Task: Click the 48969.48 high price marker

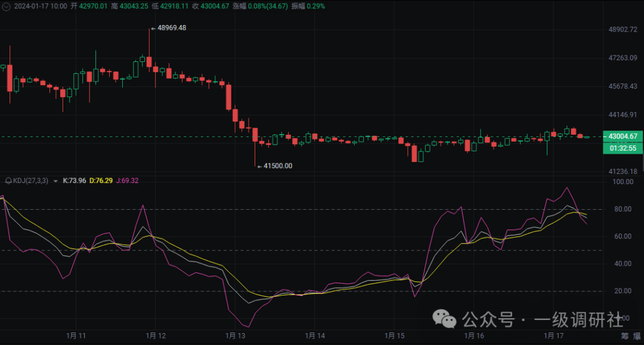Action: click(172, 28)
